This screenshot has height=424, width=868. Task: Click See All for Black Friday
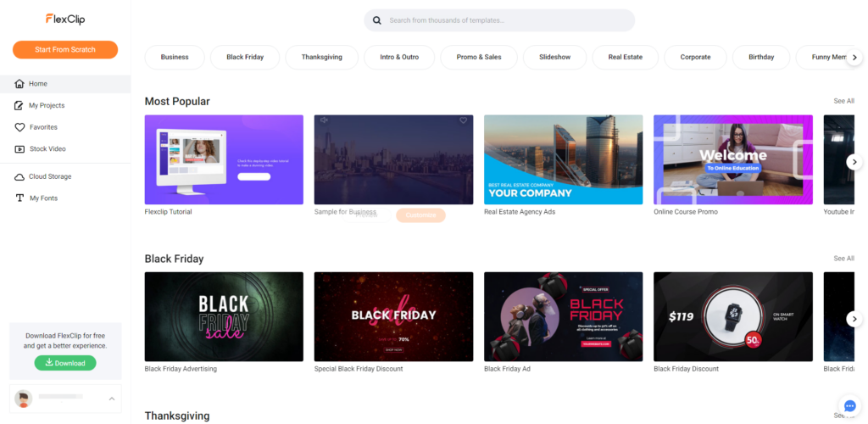[843, 259]
